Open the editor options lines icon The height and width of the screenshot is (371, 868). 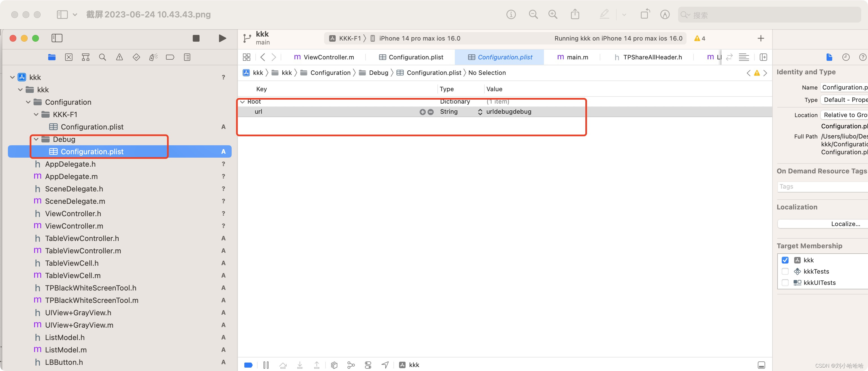coord(744,57)
